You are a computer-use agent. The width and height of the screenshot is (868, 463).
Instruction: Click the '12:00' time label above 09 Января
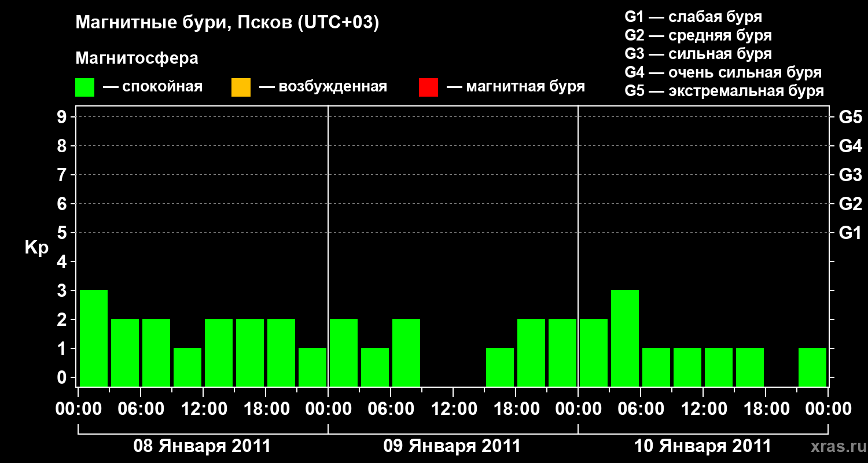tap(453, 409)
